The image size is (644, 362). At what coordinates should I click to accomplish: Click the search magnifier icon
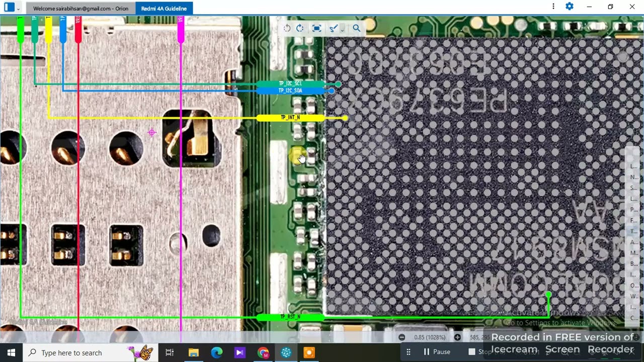click(356, 28)
